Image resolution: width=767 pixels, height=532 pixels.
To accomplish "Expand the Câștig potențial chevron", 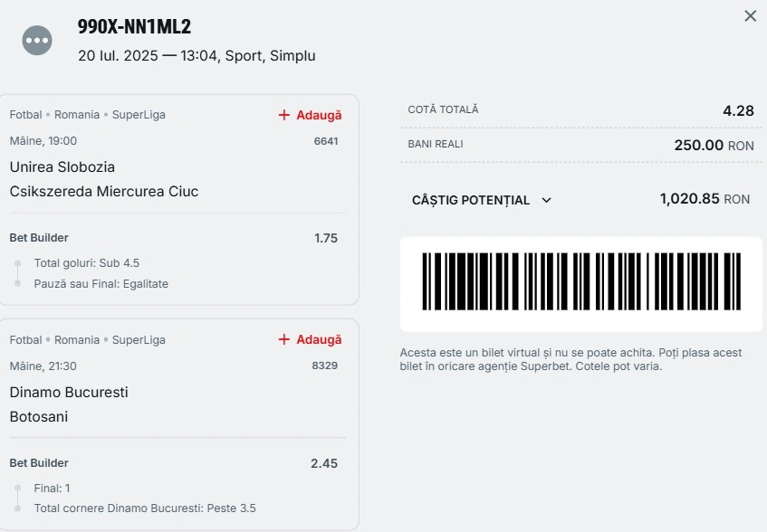I will click(x=547, y=200).
